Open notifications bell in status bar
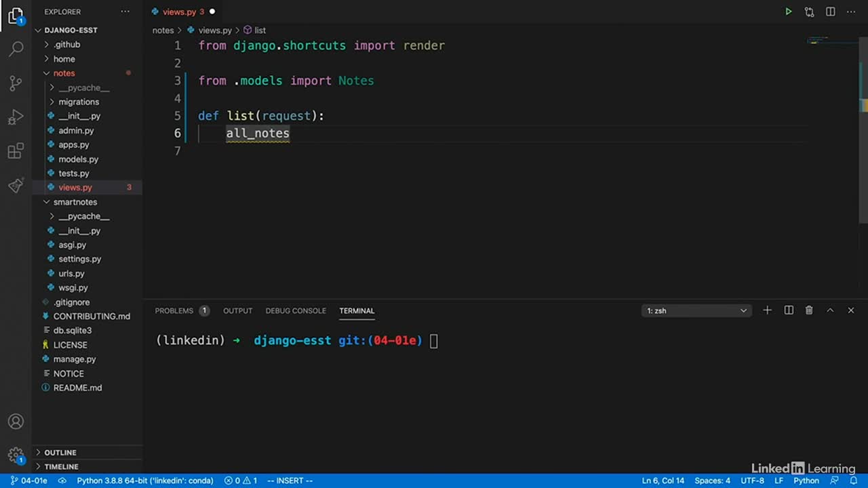 [854, 481]
